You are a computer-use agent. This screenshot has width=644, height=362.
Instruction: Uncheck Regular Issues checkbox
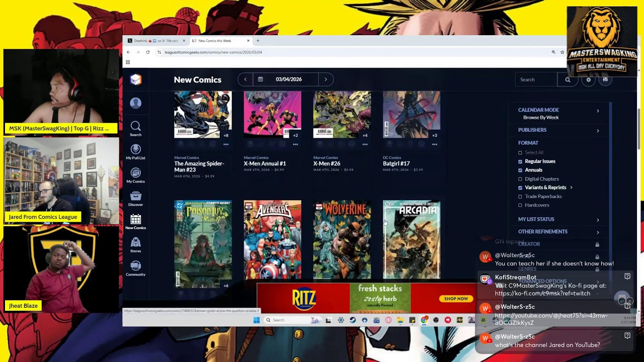point(520,161)
